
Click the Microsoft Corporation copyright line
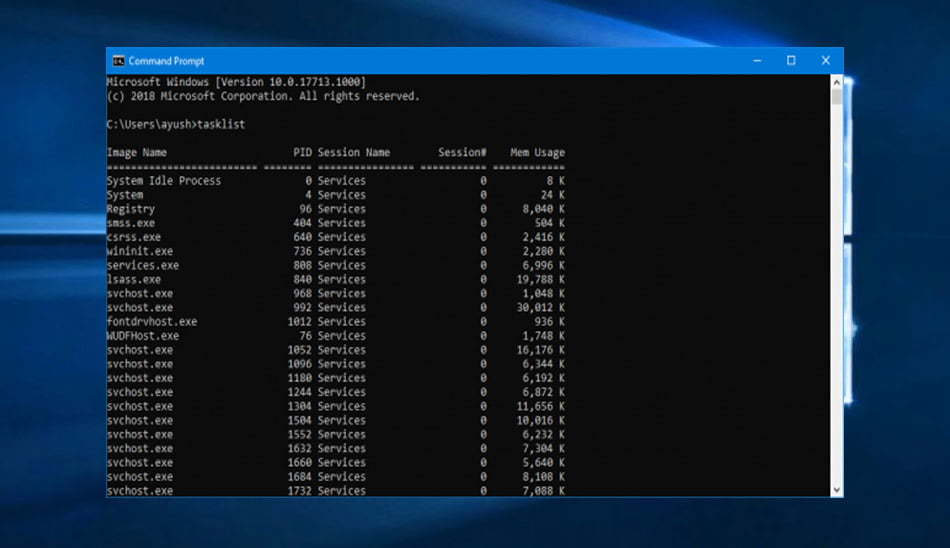(263, 96)
